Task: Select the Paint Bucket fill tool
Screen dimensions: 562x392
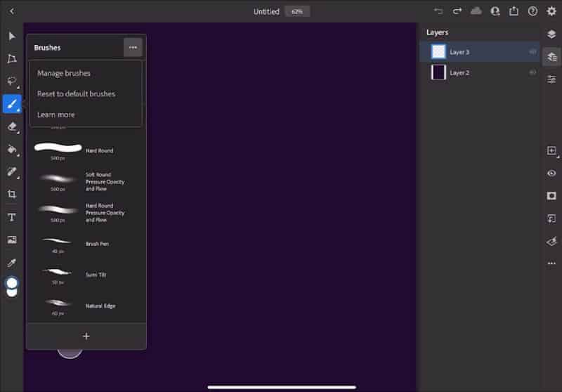Action: pyautogui.click(x=12, y=149)
